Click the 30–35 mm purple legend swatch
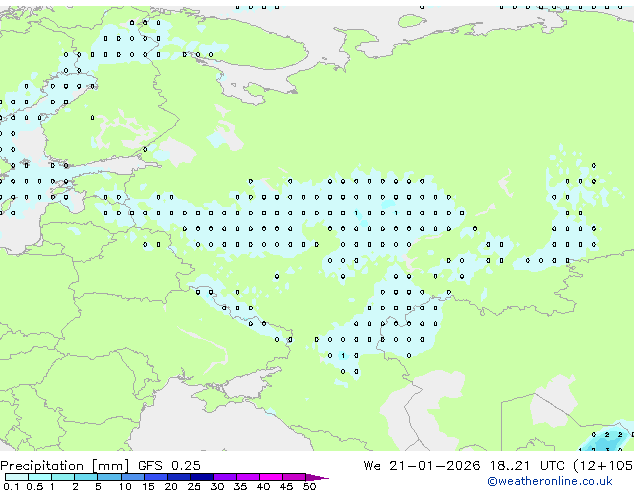The image size is (634, 490). point(224,477)
